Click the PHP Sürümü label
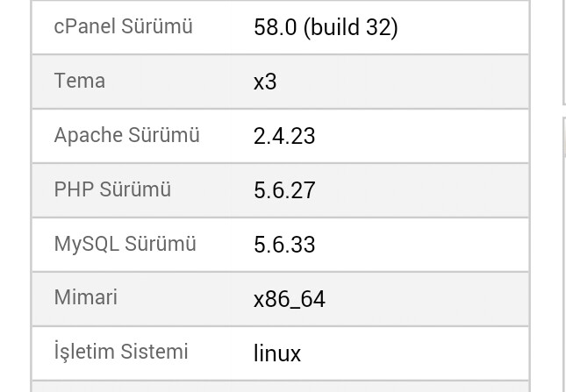The height and width of the screenshot is (392, 566). tap(112, 189)
